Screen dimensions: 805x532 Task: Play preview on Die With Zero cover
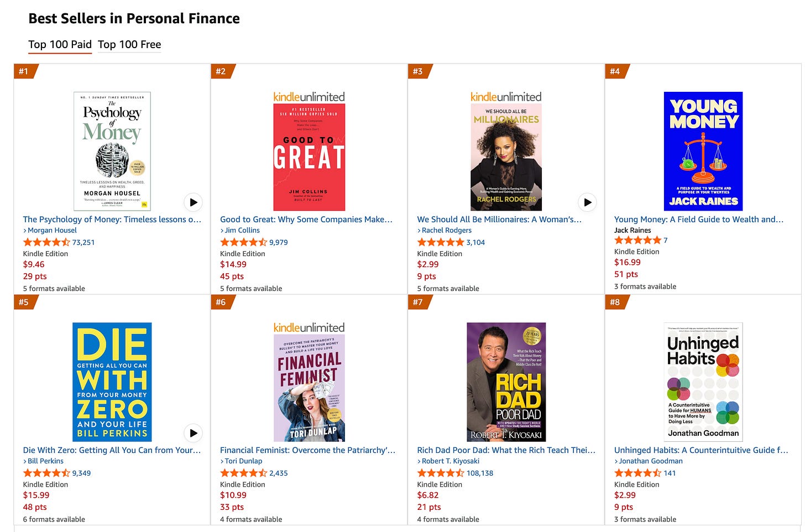coord(193,433)
